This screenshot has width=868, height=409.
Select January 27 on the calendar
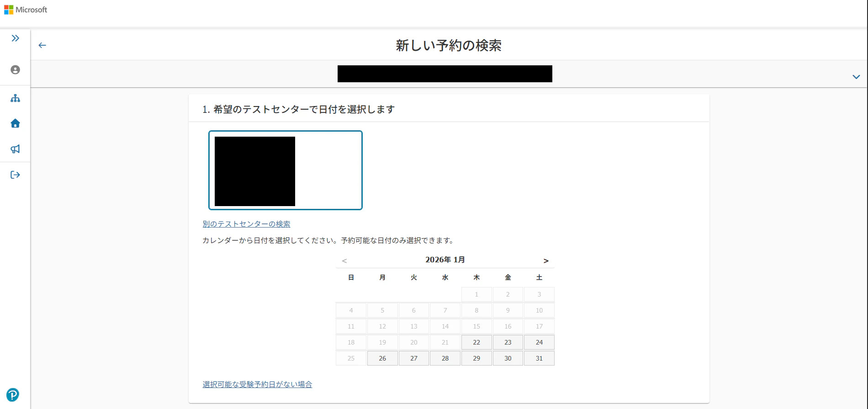click(414, 358)
